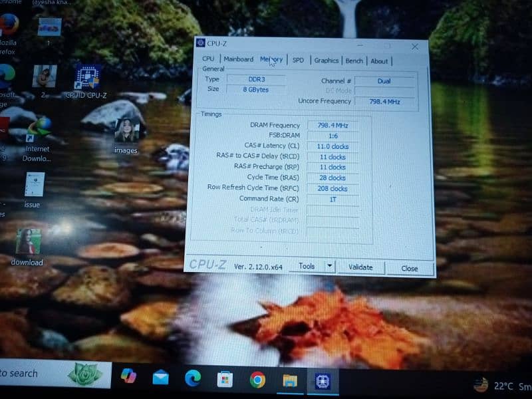Viewport: 532px width, 399px height.
Task: Launch Google Chrome from taskbar
Action: (257, 380)
